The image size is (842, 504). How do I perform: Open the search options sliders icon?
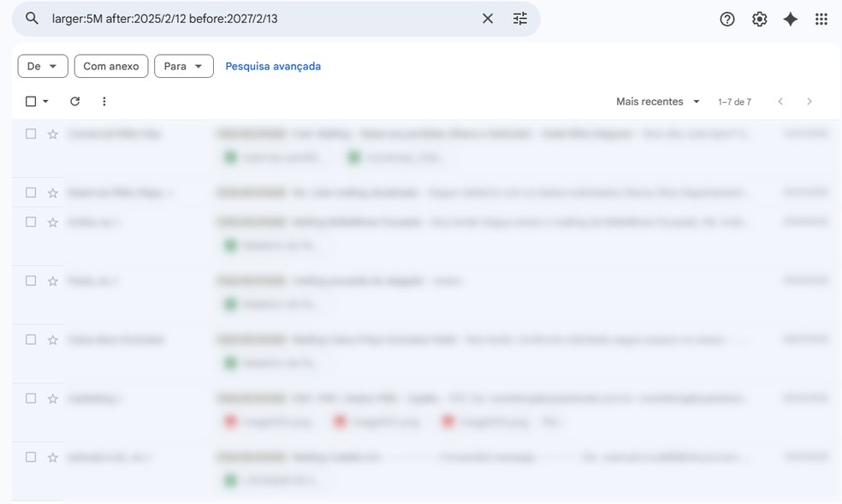pos(519,19)
